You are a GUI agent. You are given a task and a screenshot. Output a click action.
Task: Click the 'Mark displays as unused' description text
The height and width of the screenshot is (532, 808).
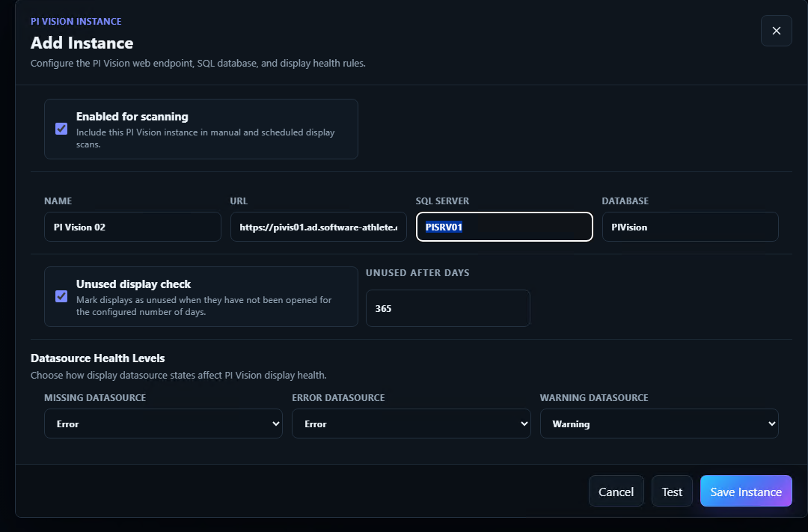(x=204, y=306)
